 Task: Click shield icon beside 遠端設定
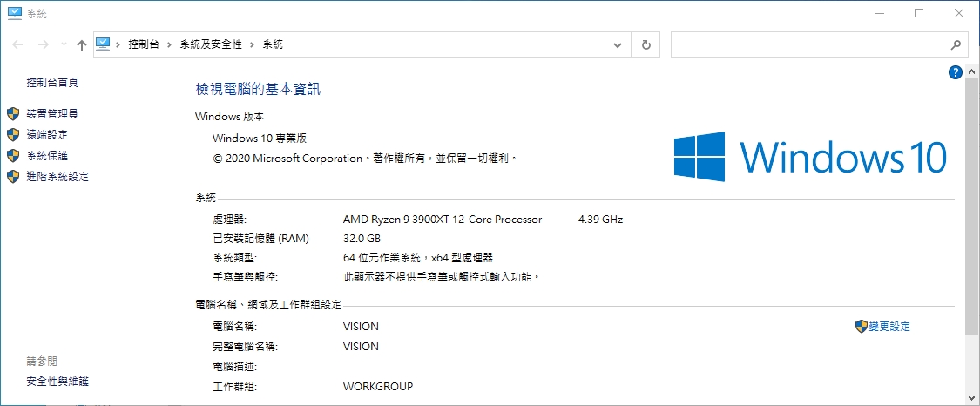pyautogui.click(x=13, y=134)
